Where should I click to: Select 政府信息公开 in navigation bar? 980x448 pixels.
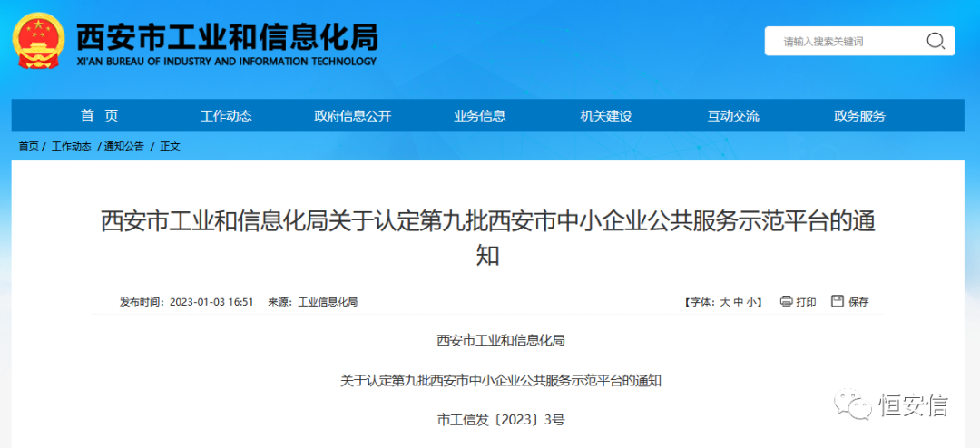tap(352, 115)
